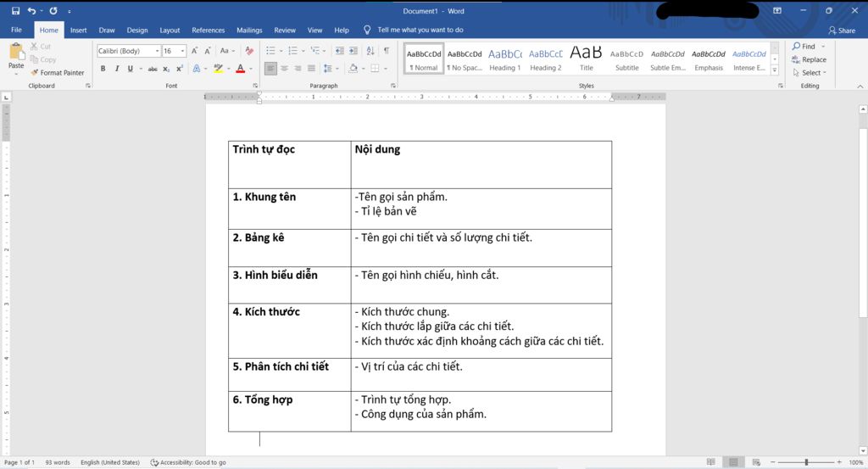Switch to the Design tab
The image size is (868, 469).
point(136,31)
